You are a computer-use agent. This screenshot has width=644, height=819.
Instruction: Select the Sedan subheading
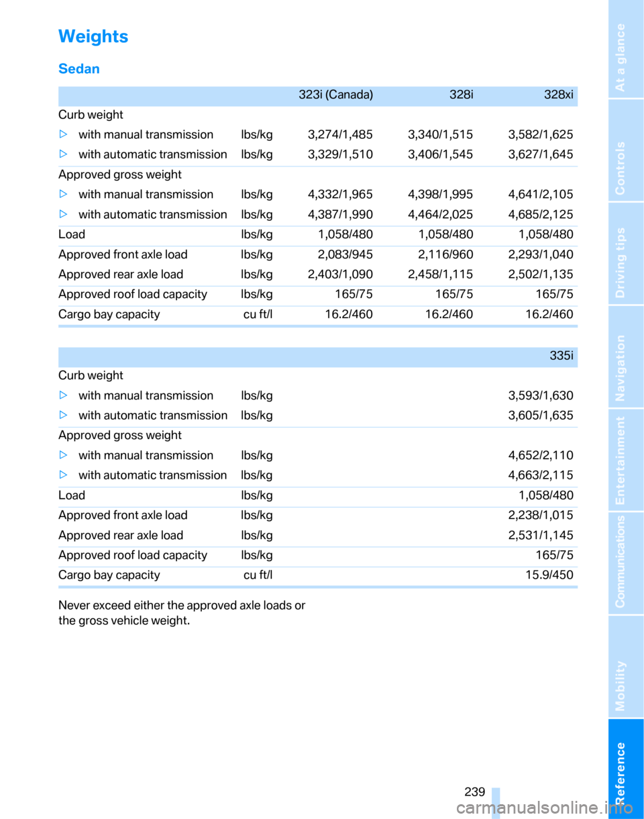pyautogui.click(x=80, y=68)
